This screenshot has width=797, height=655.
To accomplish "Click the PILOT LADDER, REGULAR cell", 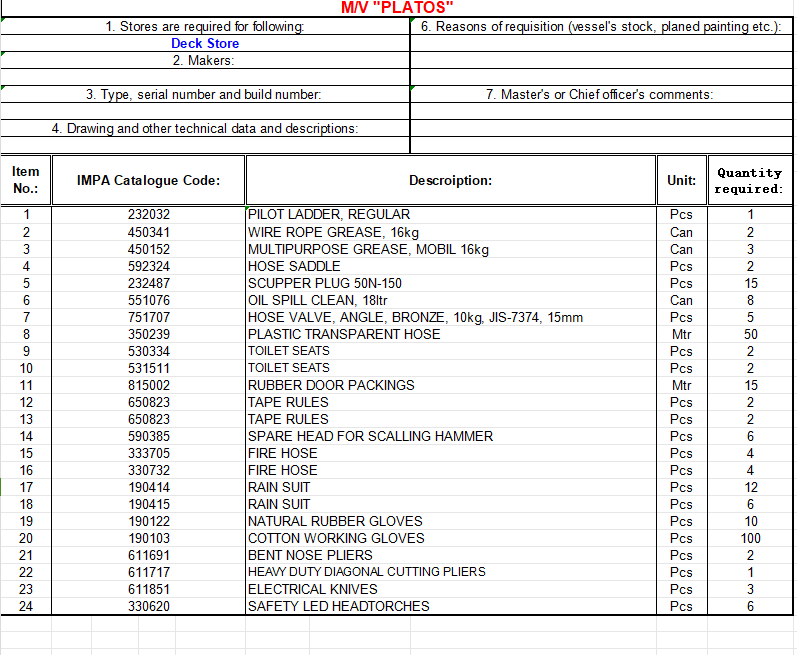I will (x=329, y=214).
